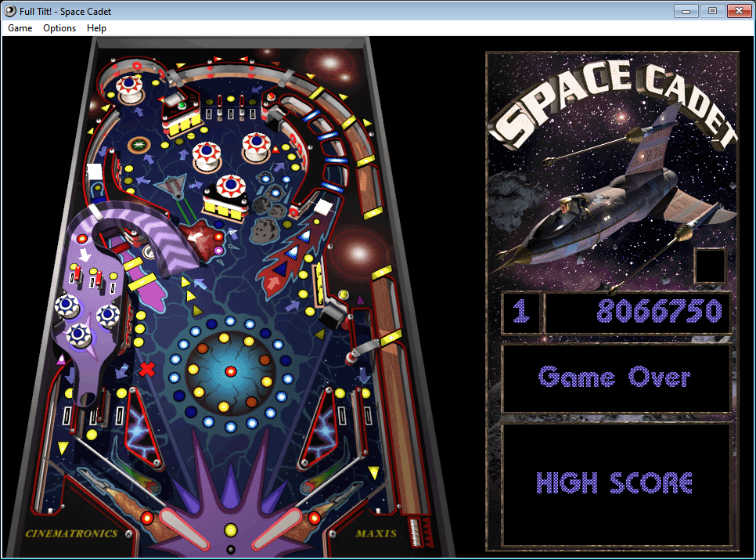Maximize the Space Cadet window
The image size is (756, 560).
[712, 11]
